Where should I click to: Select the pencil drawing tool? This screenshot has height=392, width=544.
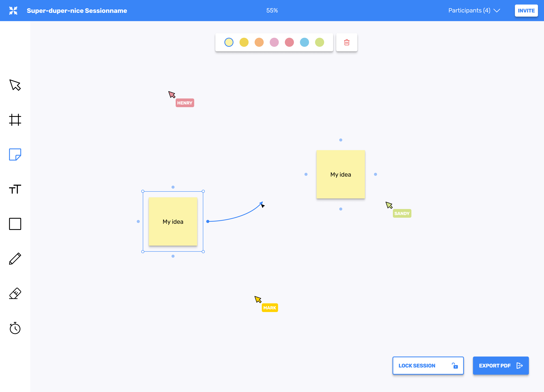click(x=15, y=259)
